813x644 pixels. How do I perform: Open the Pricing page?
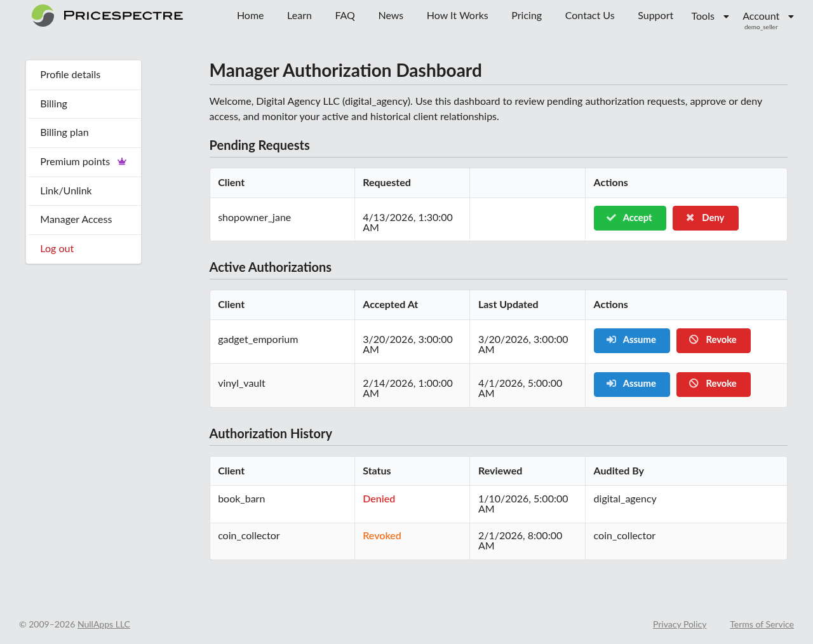click(x=526, y=16)
